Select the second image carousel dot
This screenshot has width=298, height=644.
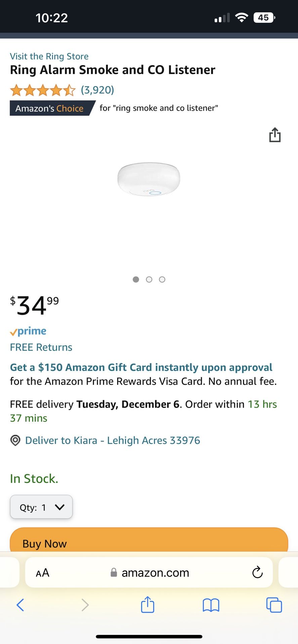149,279
